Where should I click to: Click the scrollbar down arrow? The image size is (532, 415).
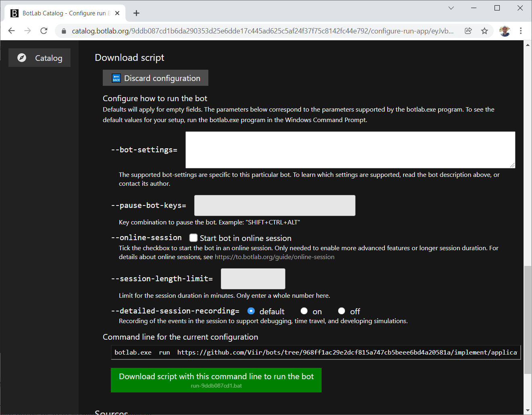[x=528, y=411]
